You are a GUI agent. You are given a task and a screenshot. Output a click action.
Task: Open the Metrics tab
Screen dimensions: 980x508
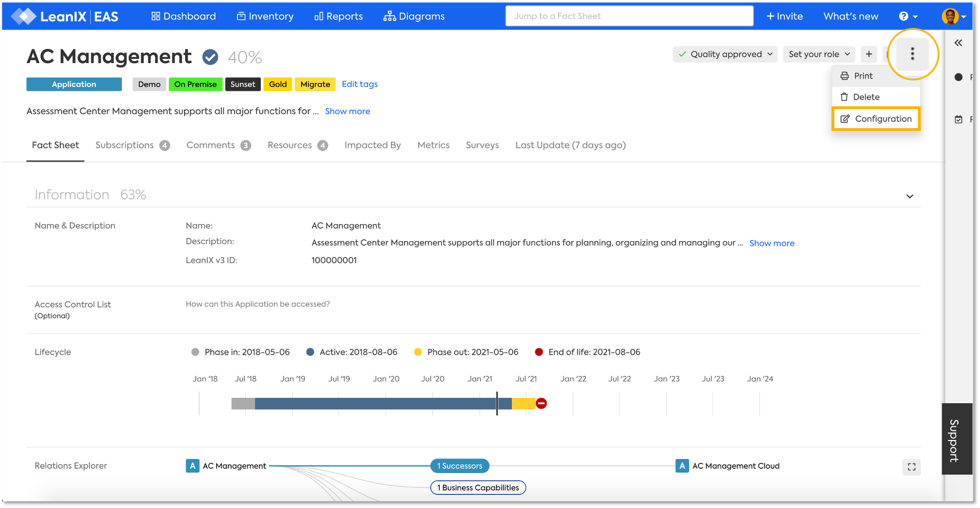coord(434,145)
